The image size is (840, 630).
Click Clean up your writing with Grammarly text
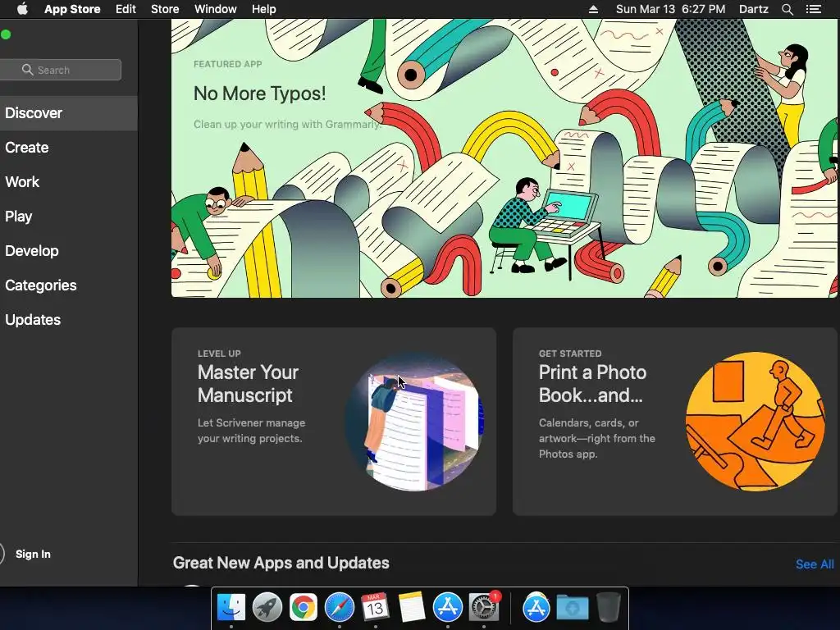[x=287, y=125]
